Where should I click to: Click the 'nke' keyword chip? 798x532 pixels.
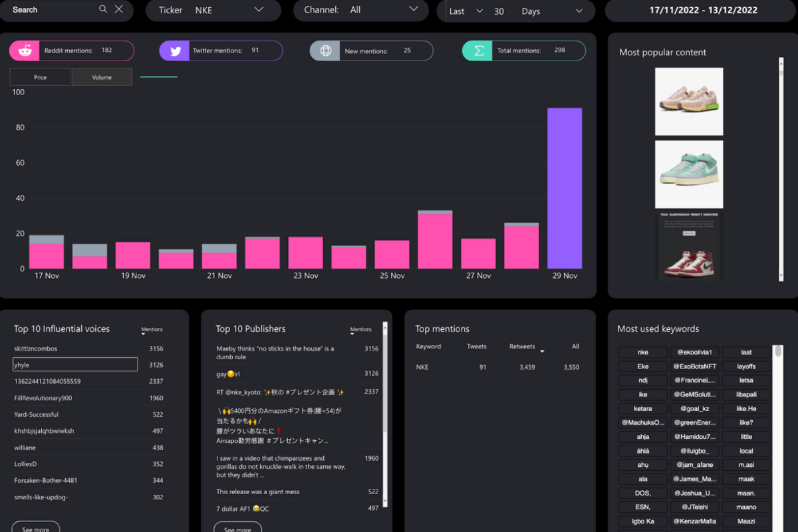[x=643, y=352]
